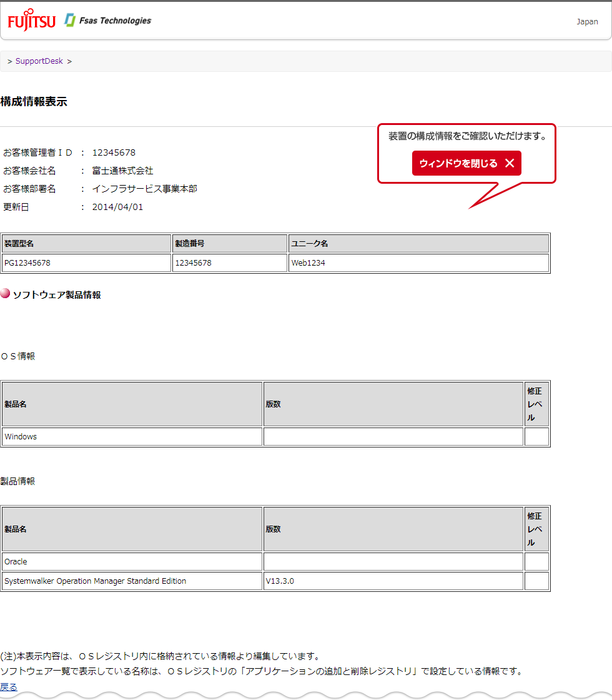The width and height of the screenshot is (612, 700).
Task: Select the Windows product row
Action: pyautogui.click(x=275, y=437)
